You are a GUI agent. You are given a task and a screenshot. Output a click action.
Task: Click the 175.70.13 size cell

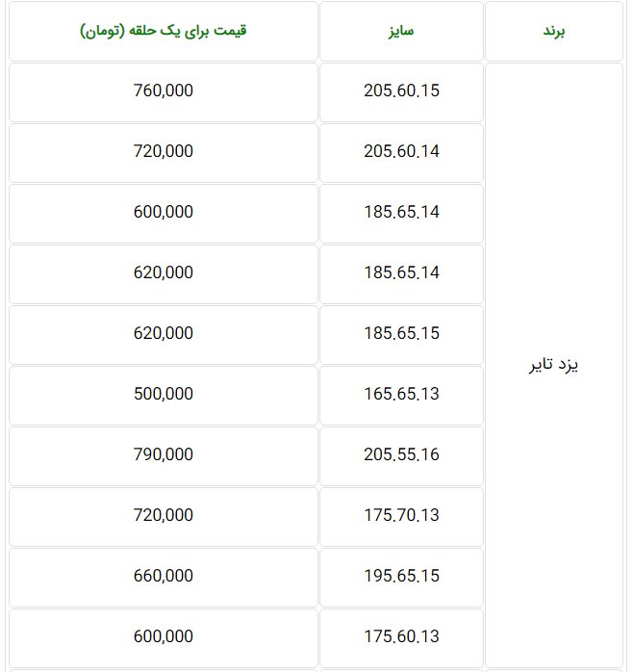401,515
